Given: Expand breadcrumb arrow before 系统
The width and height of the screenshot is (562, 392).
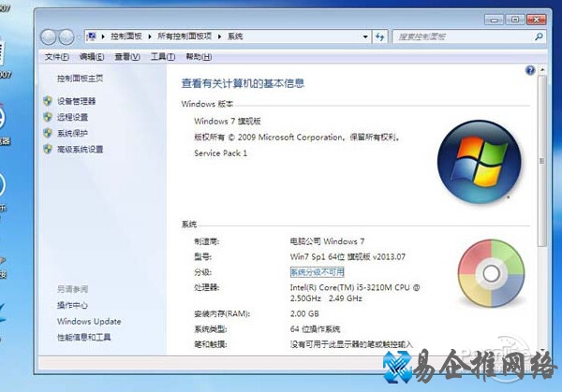Looking at the screenshot, I should point(220,36).
